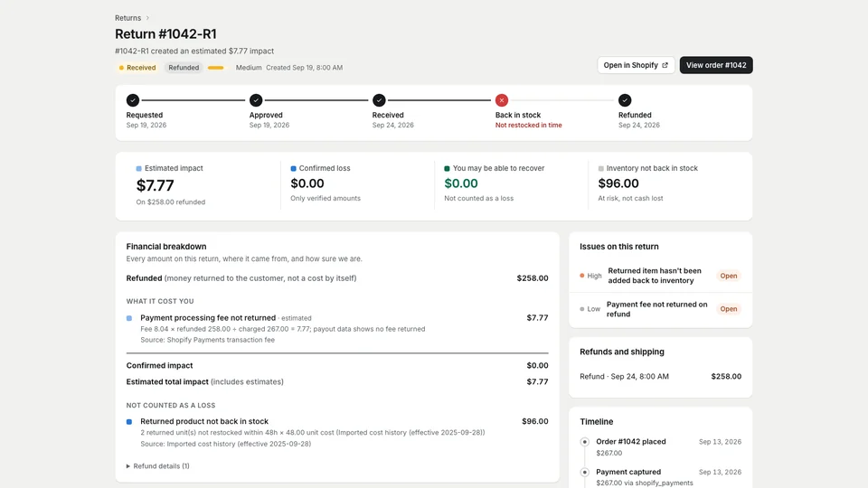Viewport: 868px width, 488px height.
Task: Click the $7.77 estimated impact value
Action: tap(155, 185)
